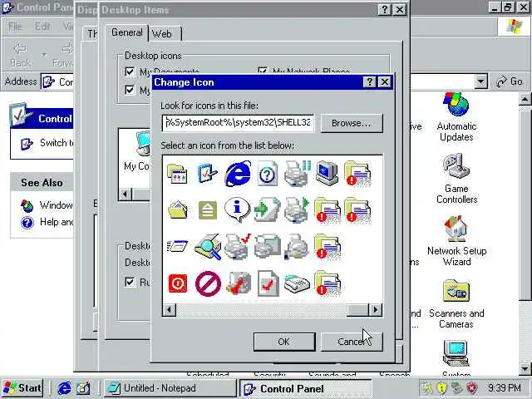The image size is (532, 399).
Task: Click the Go button in Control Panel
Action: click(509, 81)
